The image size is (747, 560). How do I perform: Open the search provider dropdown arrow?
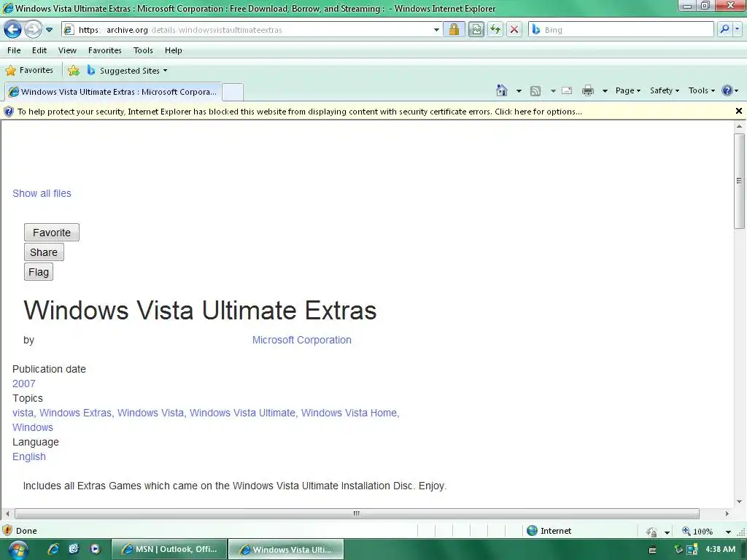737,29
